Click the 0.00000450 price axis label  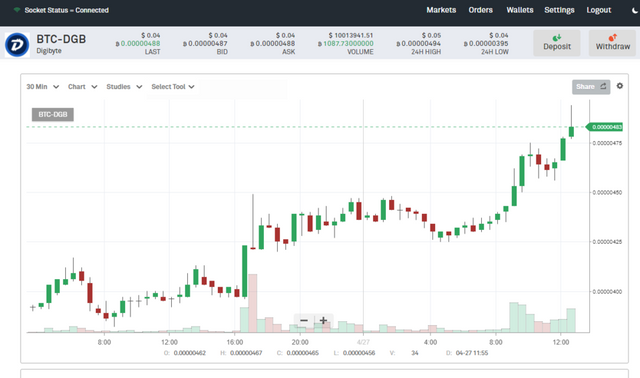[607, 192]
